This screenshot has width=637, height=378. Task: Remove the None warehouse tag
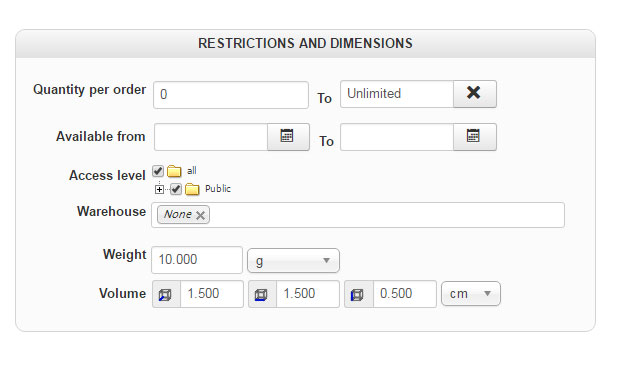tap(200, 215)
